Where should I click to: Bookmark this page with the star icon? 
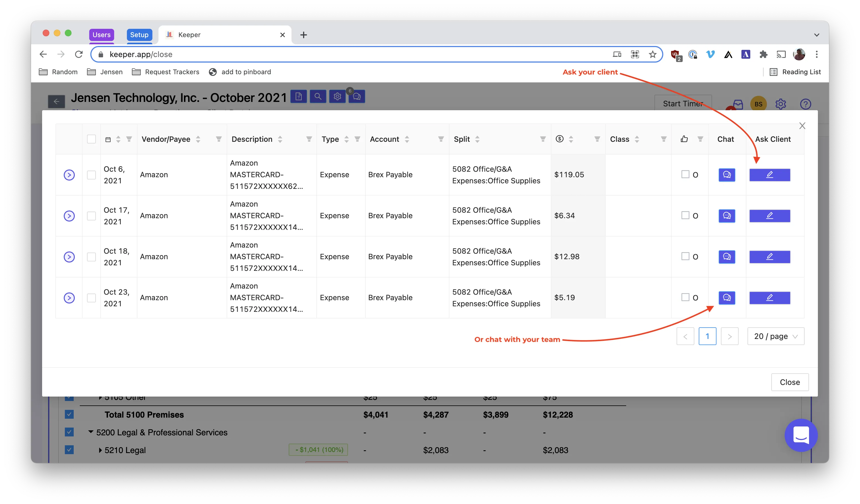652,54
